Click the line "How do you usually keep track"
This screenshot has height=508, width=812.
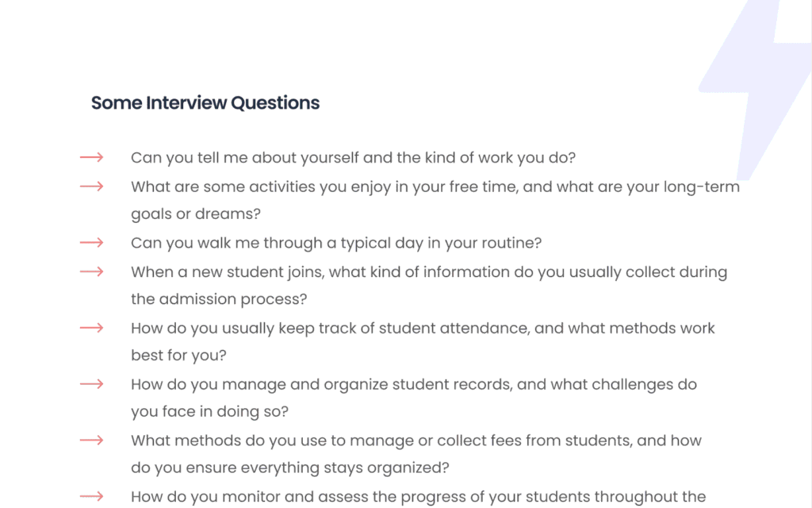click(423, 329)
